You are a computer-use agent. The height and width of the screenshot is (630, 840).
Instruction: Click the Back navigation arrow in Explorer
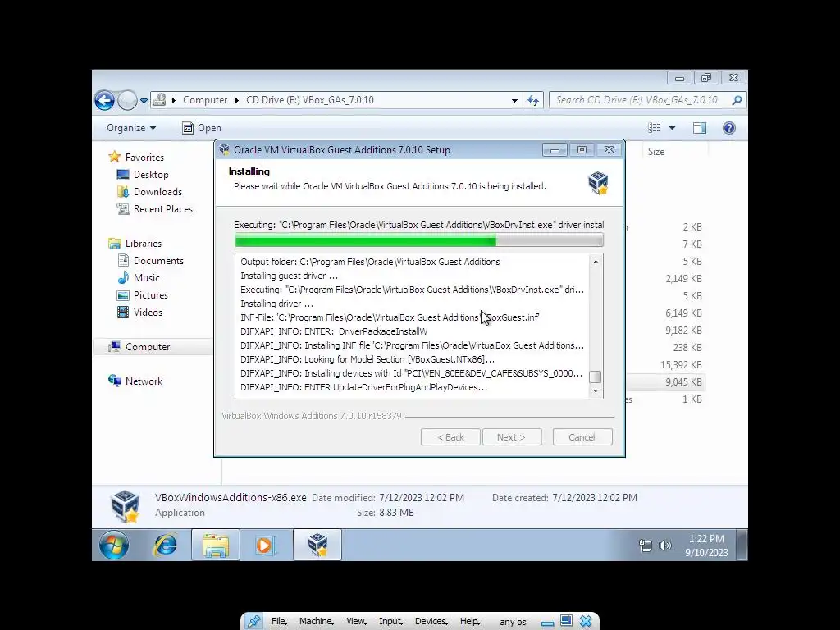pos(104,100)
